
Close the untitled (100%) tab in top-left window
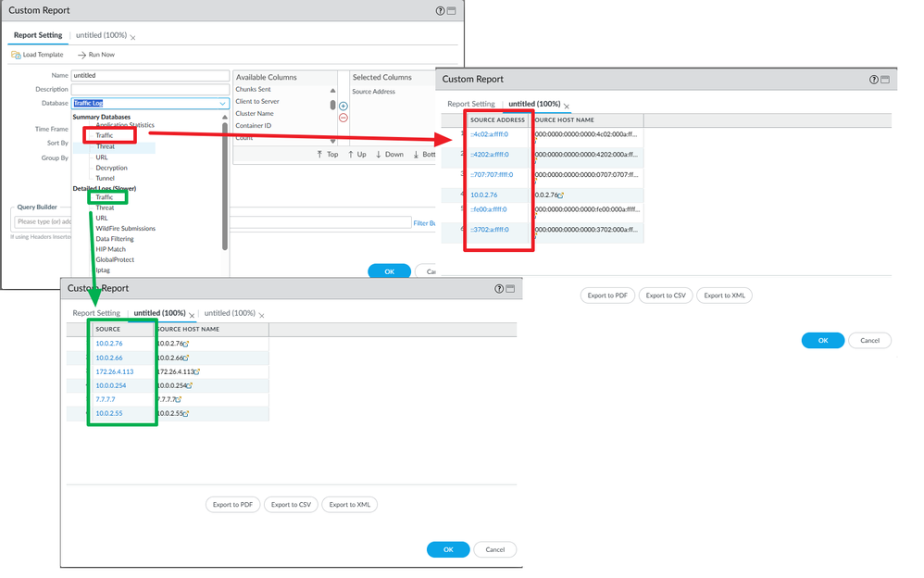tap(133, 38)
